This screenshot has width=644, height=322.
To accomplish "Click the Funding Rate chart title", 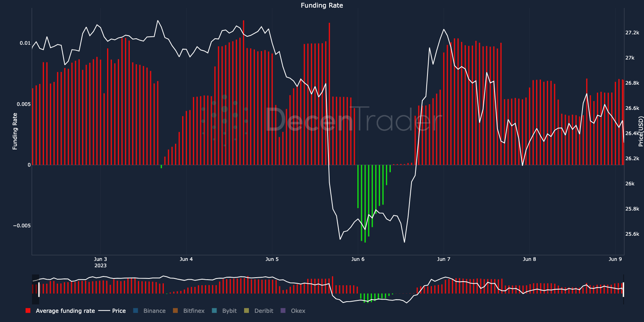I will pyautogui.click(x=322, y=6).
